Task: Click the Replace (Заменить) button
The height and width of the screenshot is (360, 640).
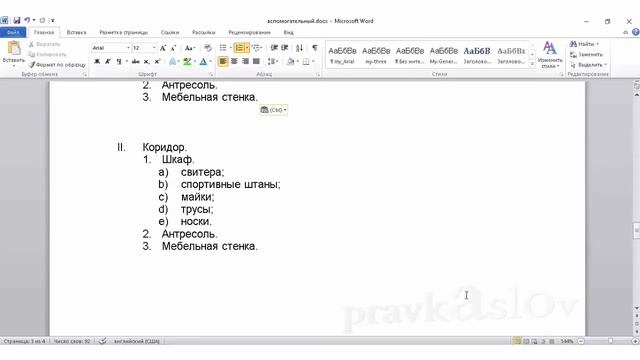Action: tap(587, 54)
